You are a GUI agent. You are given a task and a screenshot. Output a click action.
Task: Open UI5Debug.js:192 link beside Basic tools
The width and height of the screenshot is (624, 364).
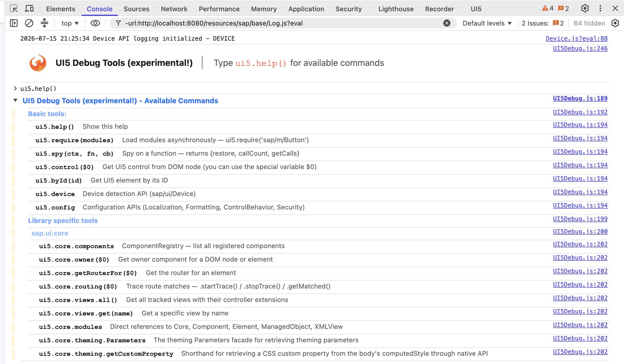click(x=580, y=112)
